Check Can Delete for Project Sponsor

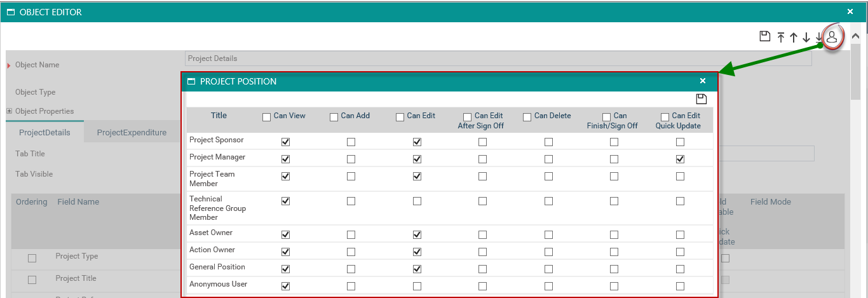[x=548, y=142]
